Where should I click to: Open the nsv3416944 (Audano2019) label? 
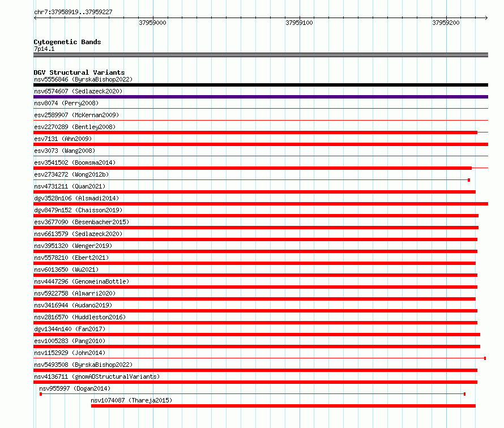click(73, 305)
